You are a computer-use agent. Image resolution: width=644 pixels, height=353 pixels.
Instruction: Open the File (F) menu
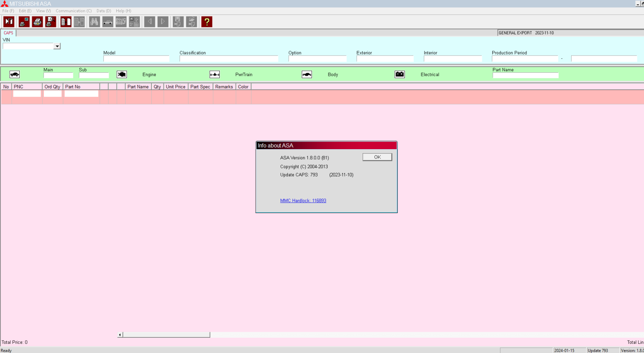(8, 11)
